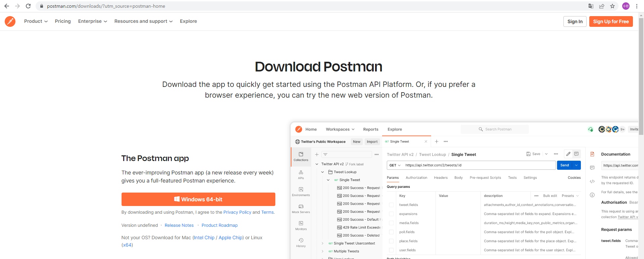Open the Privacy Policy link
This screenshot has width=644, height=259.
pos(237,212)
